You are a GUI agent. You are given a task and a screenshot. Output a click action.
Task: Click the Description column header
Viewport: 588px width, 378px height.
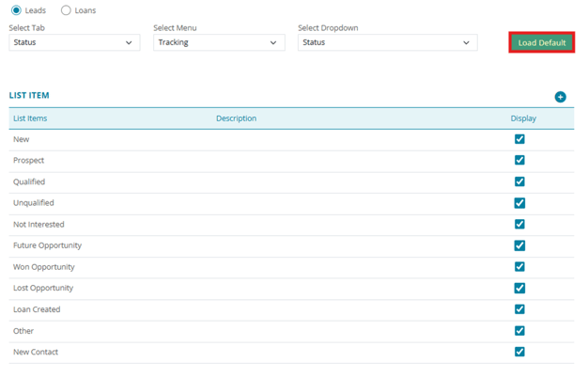(x=237, y=118)
